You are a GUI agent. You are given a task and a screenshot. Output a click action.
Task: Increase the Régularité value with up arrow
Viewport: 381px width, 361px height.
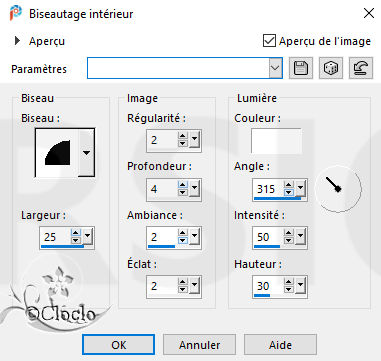pos(183,136)
